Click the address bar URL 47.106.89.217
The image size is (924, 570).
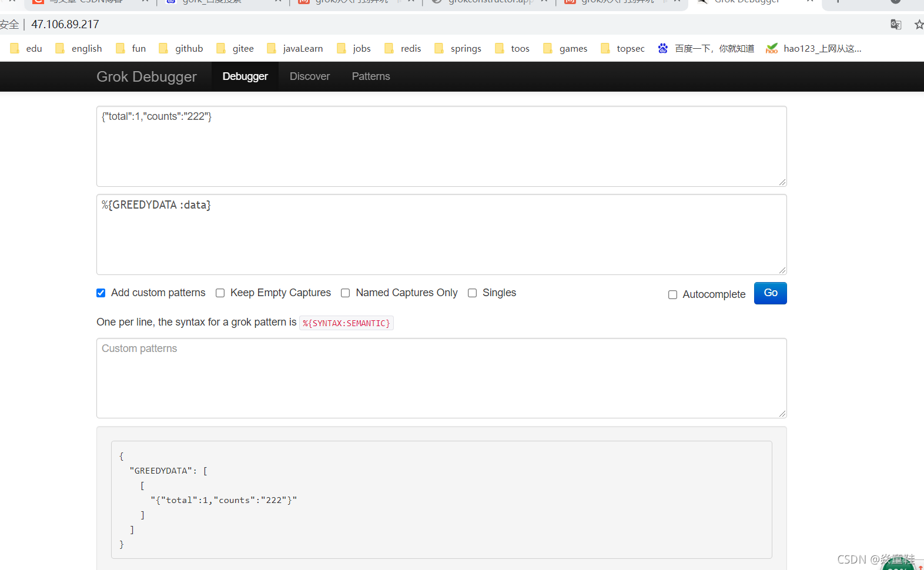pyautogui.click(x=65, y=24)
